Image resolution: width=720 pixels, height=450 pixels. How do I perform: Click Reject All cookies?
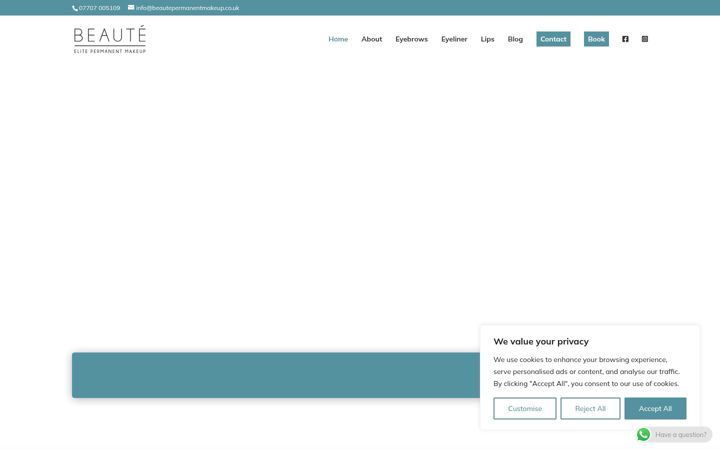click(590, 408)
